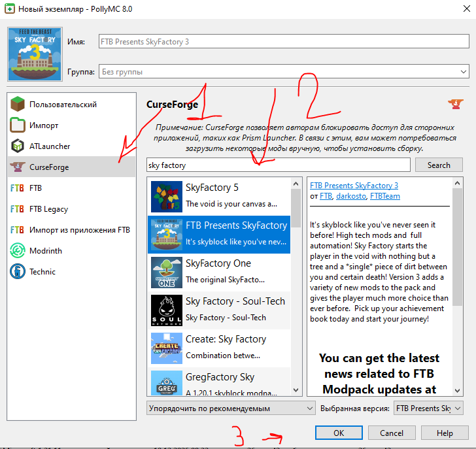Select the SkyFactory One title text

(218, 263)
